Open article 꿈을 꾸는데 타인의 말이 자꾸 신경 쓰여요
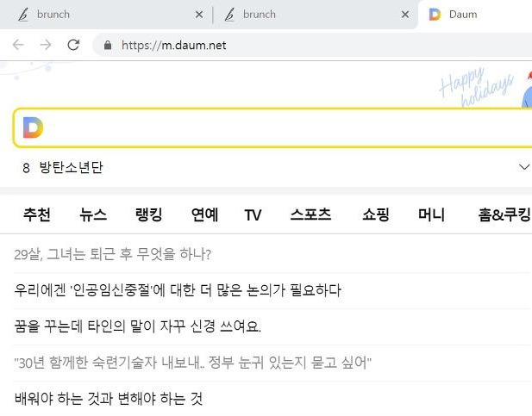Image resolution: width=532 pixels, height=416 pixels. [x=137, y=326]
